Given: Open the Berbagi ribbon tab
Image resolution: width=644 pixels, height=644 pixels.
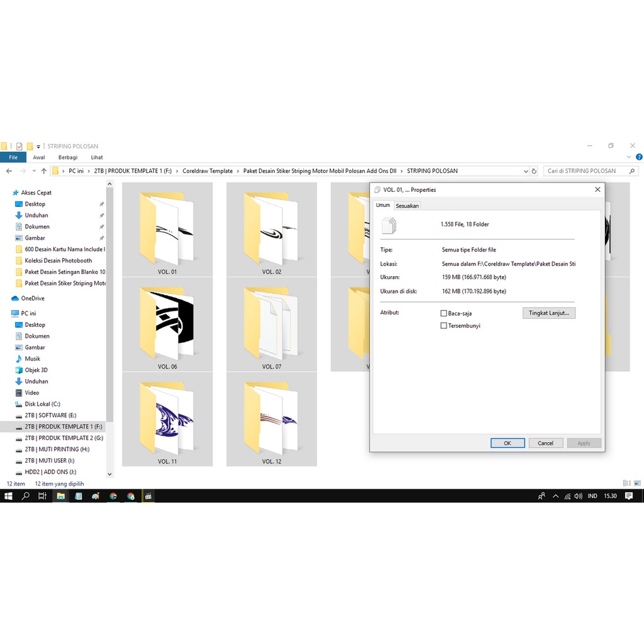Looking at the screenshot, I should 68,157.
